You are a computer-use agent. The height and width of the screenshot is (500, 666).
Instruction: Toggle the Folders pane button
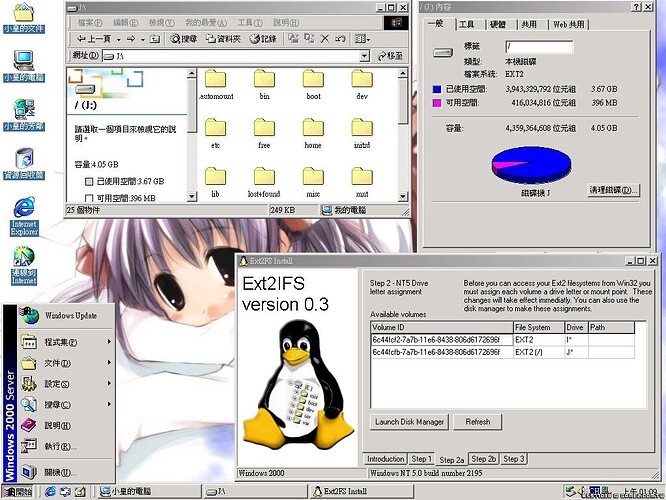point(223,39)
